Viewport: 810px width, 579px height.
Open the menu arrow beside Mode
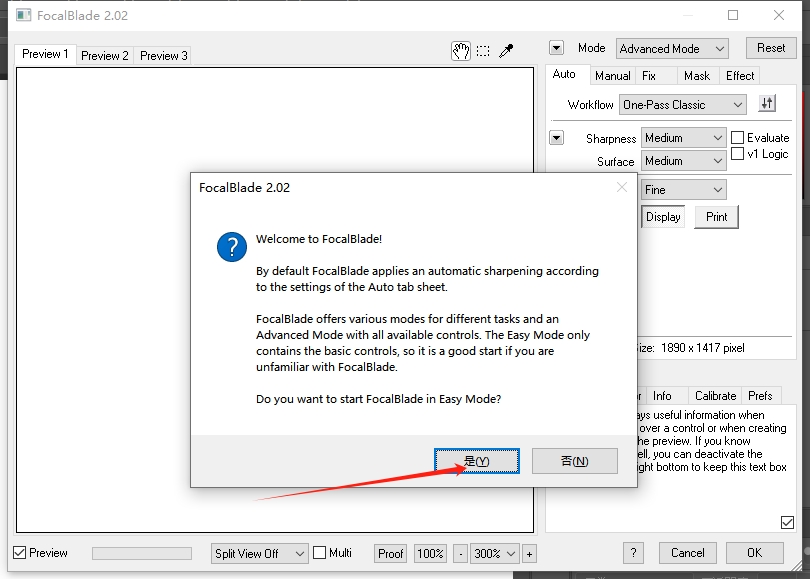pos(556,48)
